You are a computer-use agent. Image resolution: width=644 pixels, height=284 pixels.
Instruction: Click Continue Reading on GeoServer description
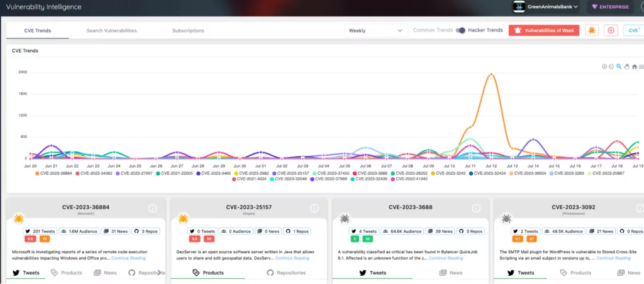(292, 259)
